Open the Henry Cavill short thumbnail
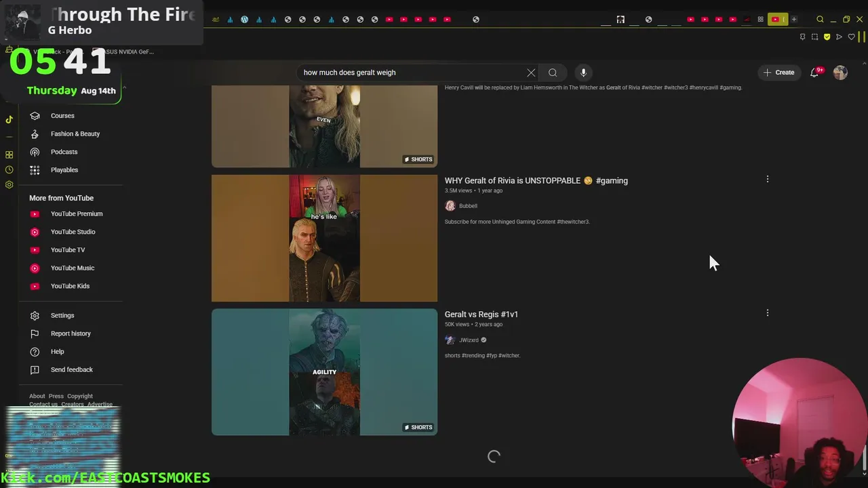The width and height of the screenshot is (868, 488). tap(324, 126)
